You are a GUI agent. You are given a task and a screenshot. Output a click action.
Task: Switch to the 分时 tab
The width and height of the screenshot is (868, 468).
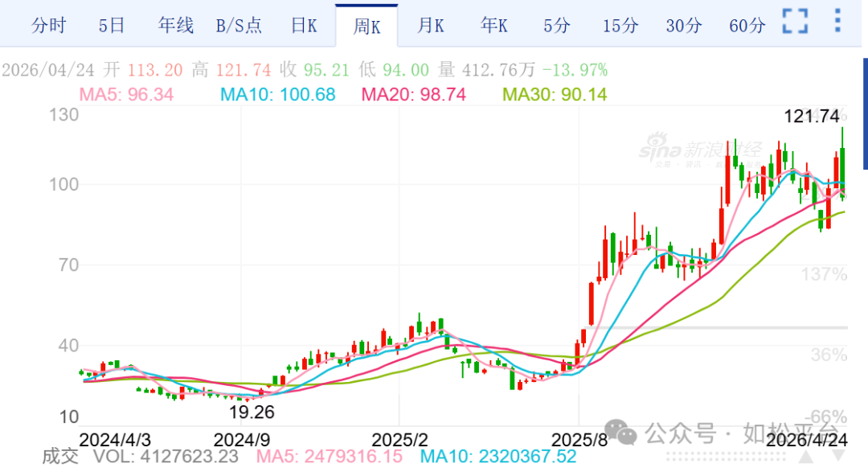pos(48,26)
